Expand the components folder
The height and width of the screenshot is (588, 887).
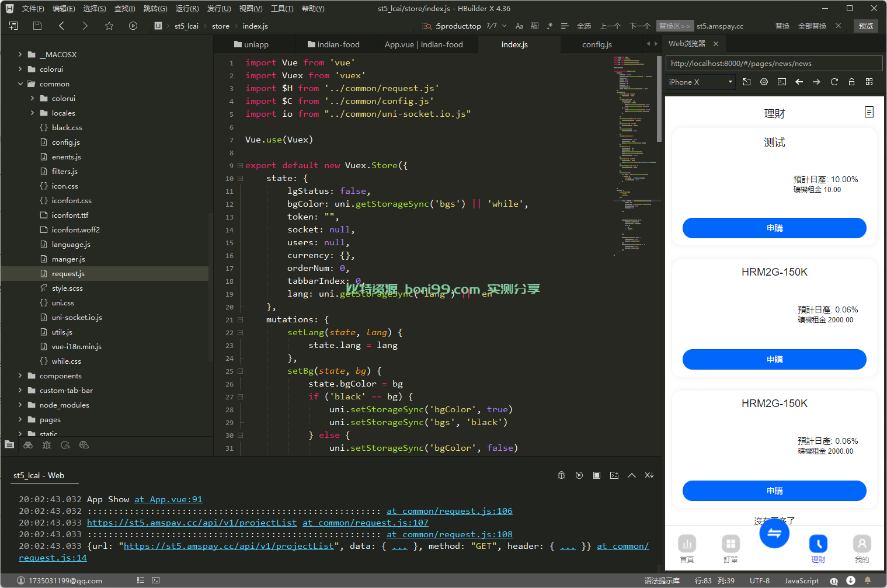coord(20,376)
